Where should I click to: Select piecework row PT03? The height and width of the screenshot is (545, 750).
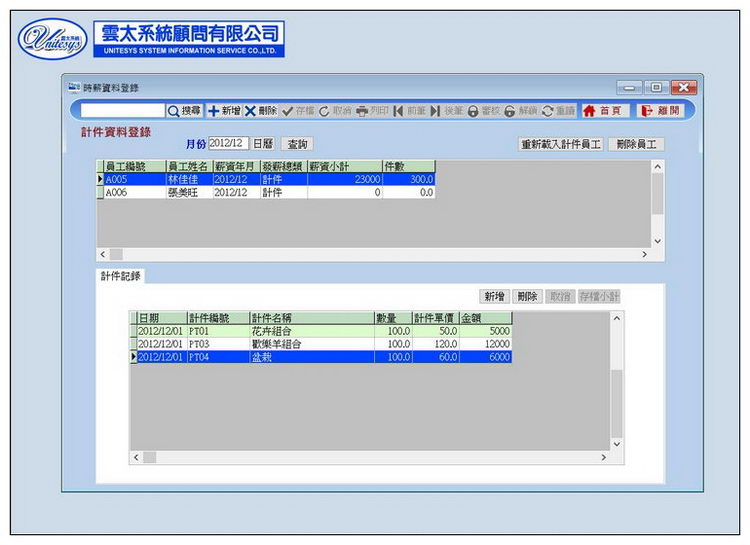[321, 344]
